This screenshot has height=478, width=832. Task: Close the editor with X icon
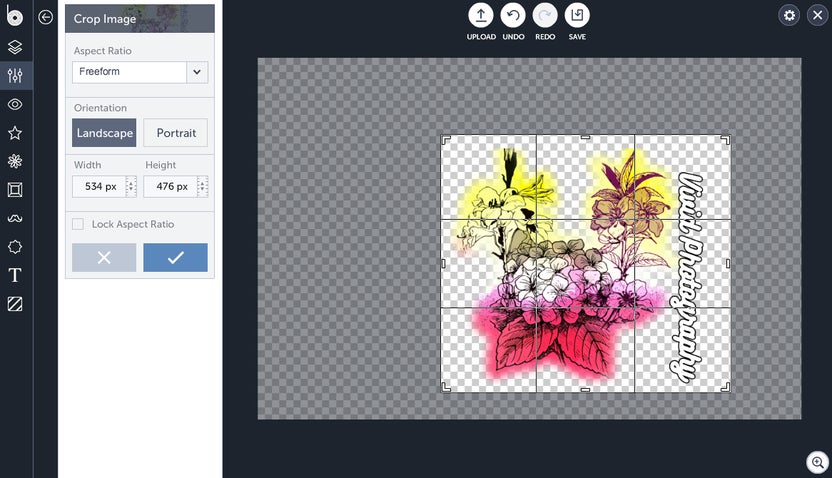[818, 15]
